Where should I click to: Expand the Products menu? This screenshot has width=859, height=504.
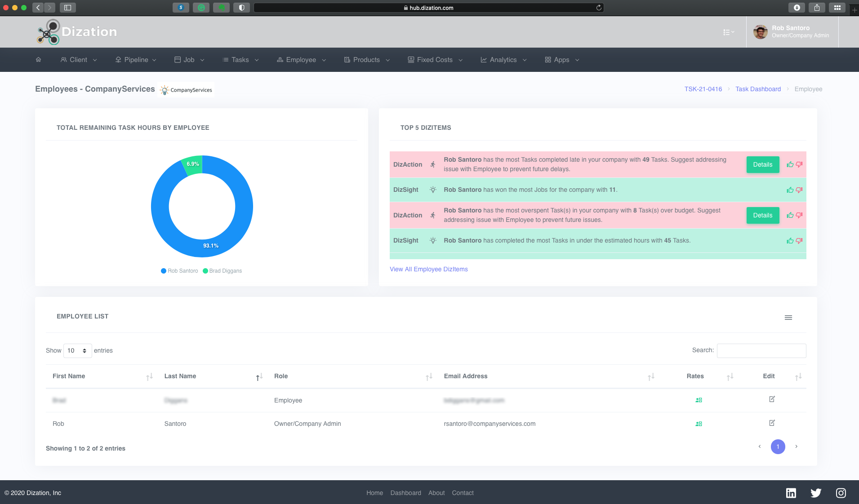point(367,60)
